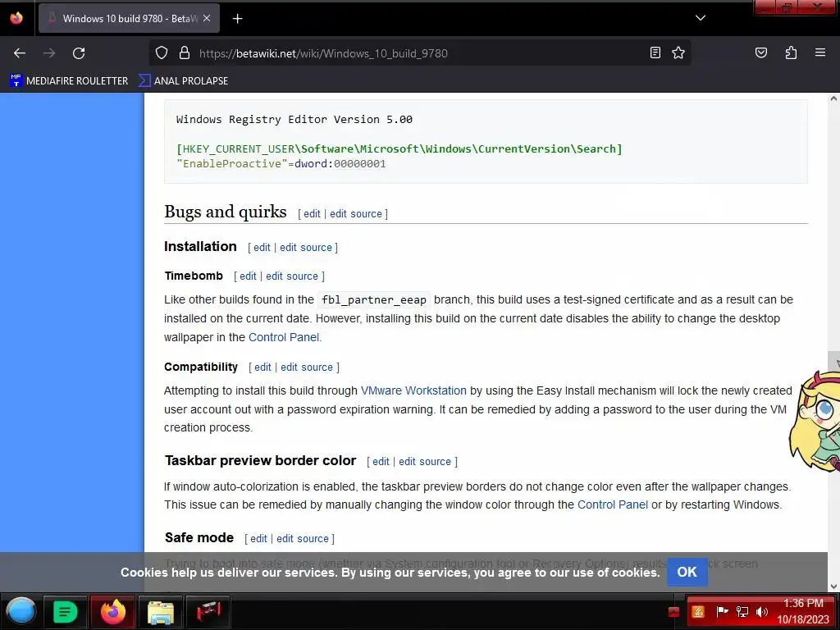Click the Firefox logo at top left

[x=16, y=18]
